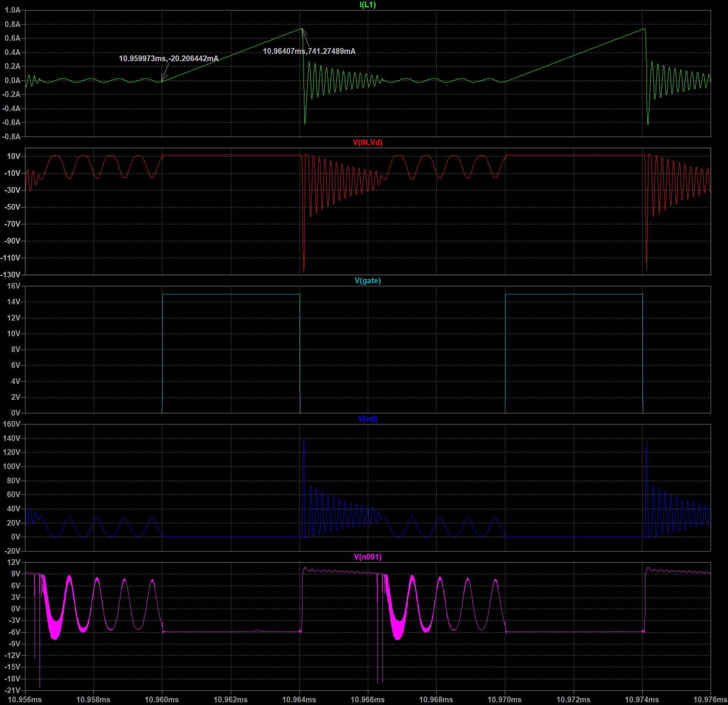Select the cursor annotation 10.959973ms,-20.206442mA

169,58
